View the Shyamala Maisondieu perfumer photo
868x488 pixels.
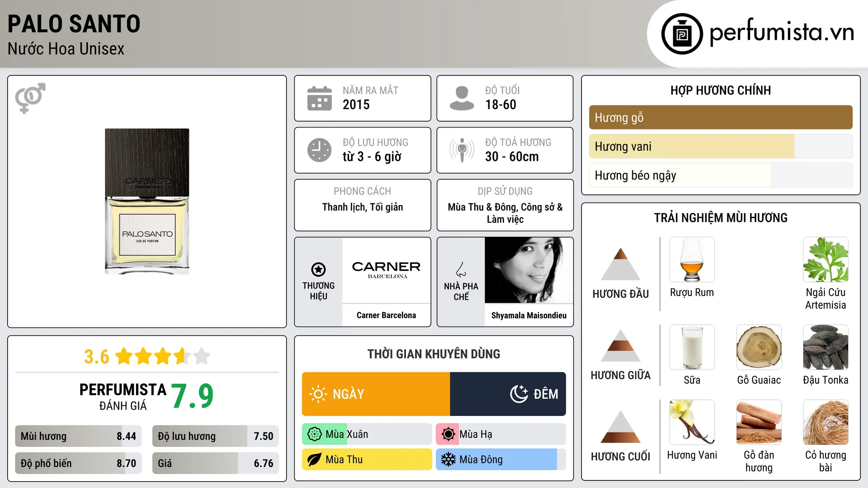coord(529,270)
